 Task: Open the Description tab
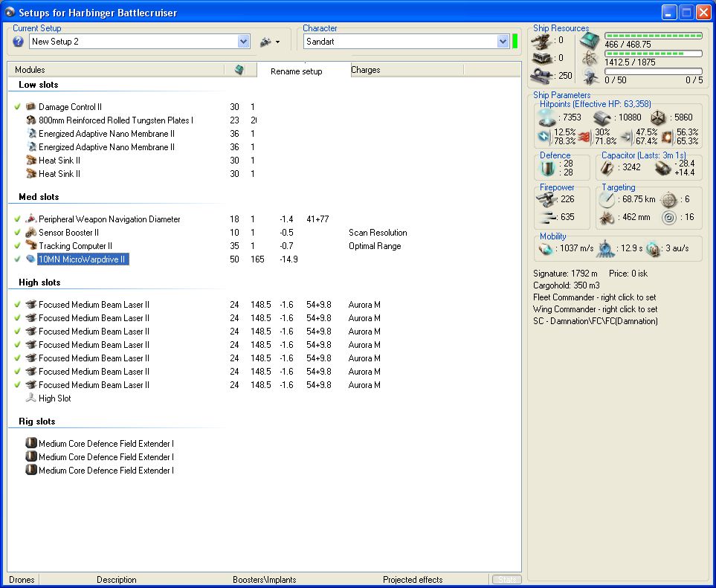pyautogui.click(x=117, y=580)
